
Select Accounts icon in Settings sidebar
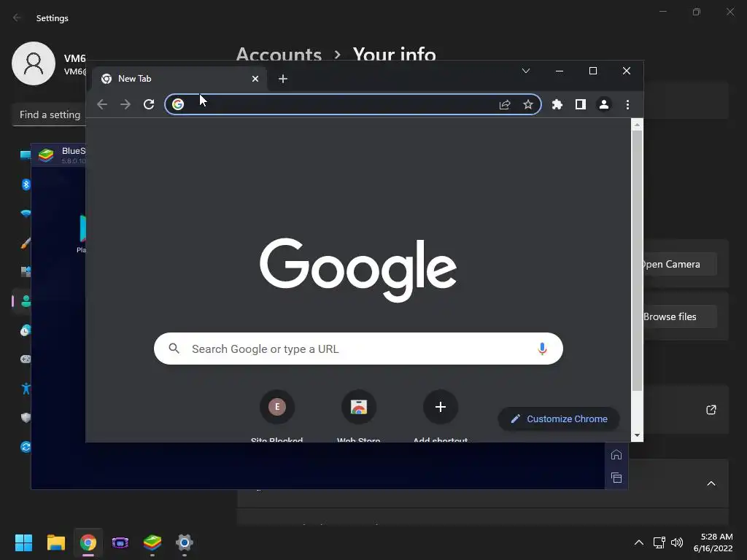(x=26, y=301)
